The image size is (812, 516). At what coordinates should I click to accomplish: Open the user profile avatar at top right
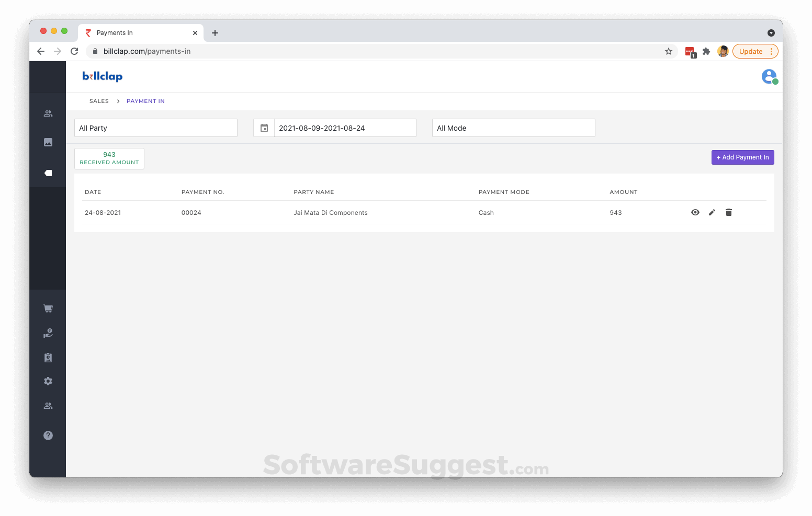769,76
